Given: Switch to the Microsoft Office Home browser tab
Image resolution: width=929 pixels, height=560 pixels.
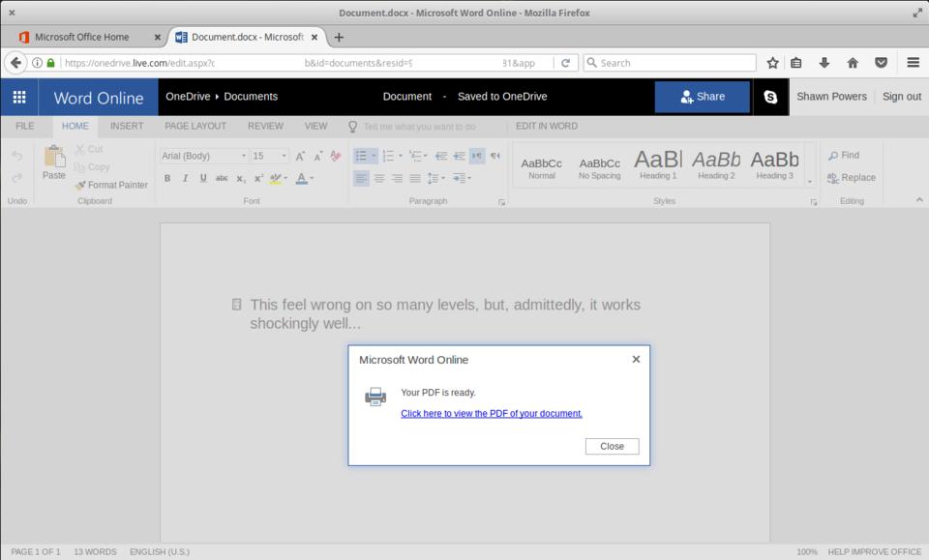Looking at the screenshot, I should point(82,37).
